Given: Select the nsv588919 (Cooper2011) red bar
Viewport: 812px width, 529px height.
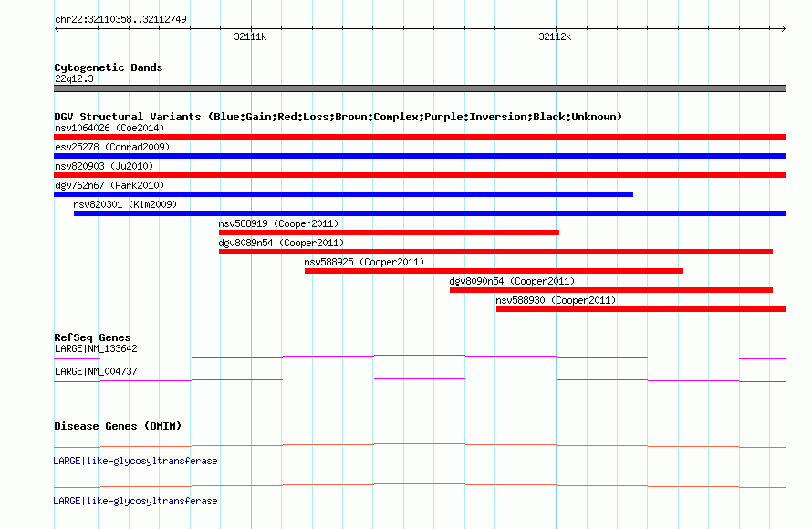Looking at the screenshot, I should point(389,233).
